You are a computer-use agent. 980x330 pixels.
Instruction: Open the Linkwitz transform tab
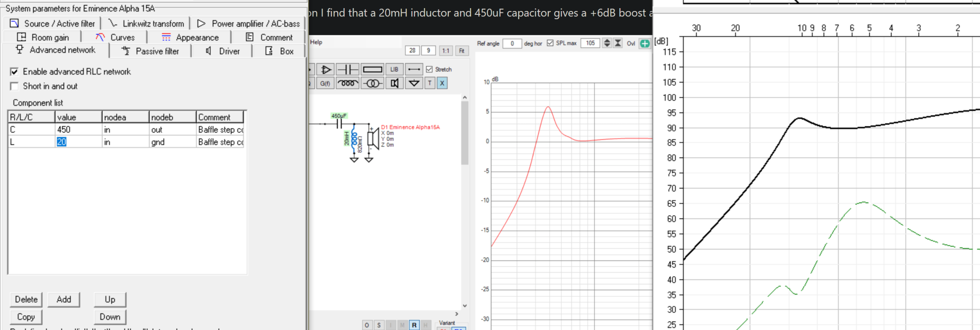(x=146, y=23)
